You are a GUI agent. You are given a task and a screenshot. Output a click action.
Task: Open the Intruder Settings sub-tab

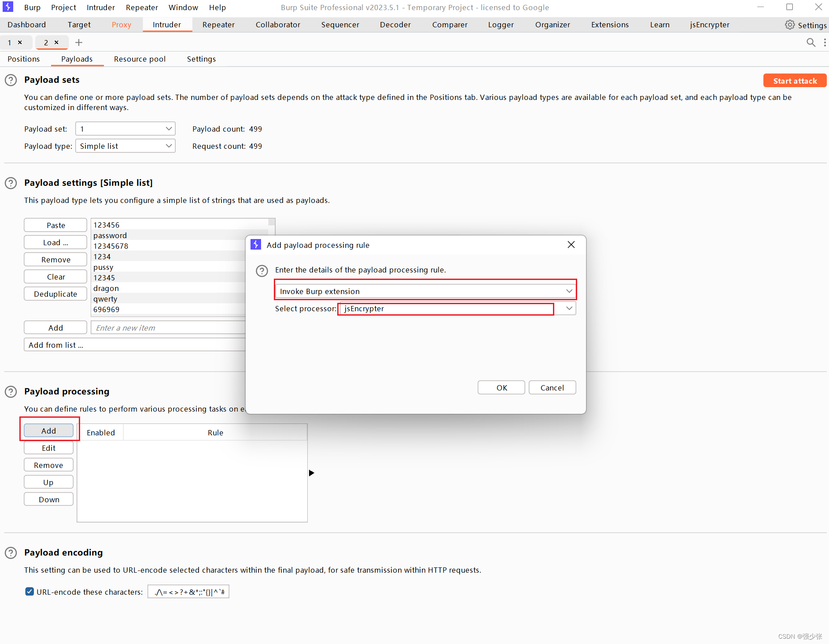click(x=201, y=59)
